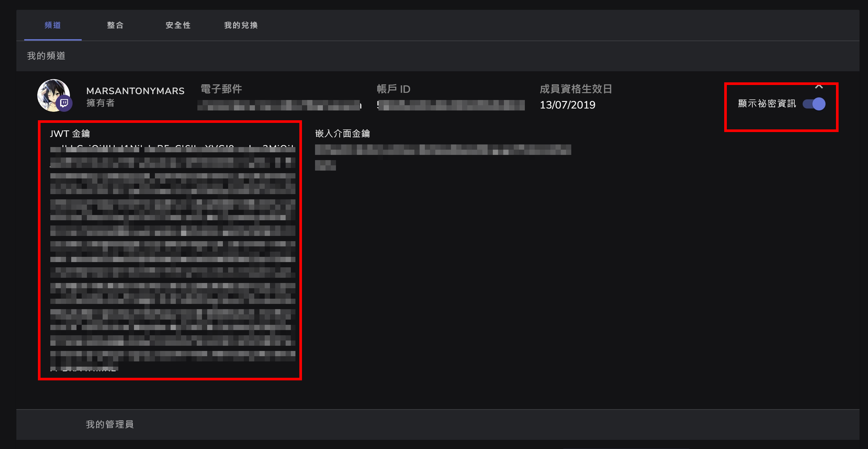The height and width of the screenshot is (449, 868).
Task: Toggle off 顯示祕密資訊 switch
Action: click(814, 104)
